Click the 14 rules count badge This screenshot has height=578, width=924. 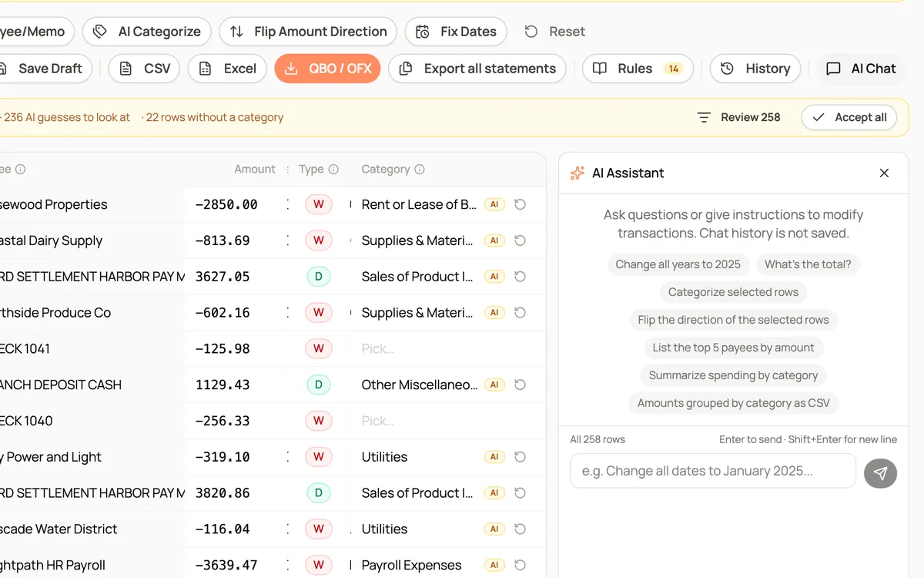(673, 69)
